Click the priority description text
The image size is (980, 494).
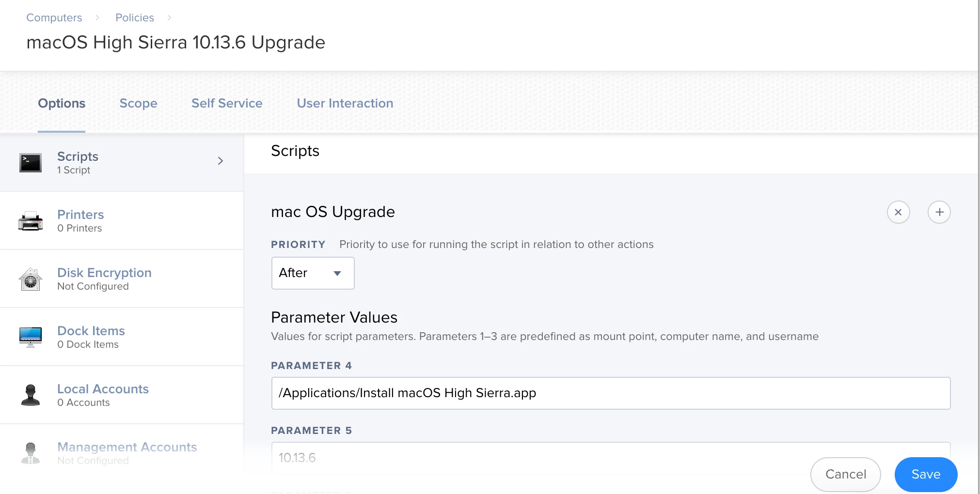[x=496, y=245]
